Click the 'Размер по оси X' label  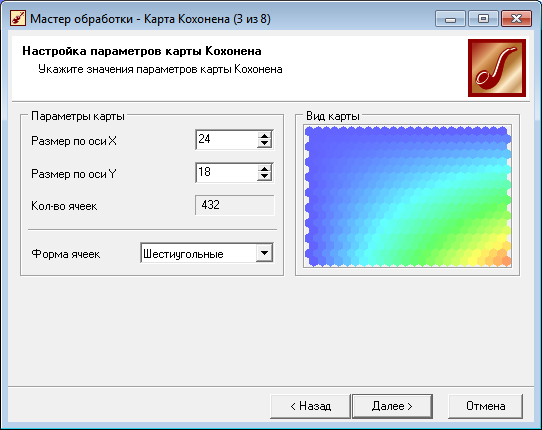74,141
